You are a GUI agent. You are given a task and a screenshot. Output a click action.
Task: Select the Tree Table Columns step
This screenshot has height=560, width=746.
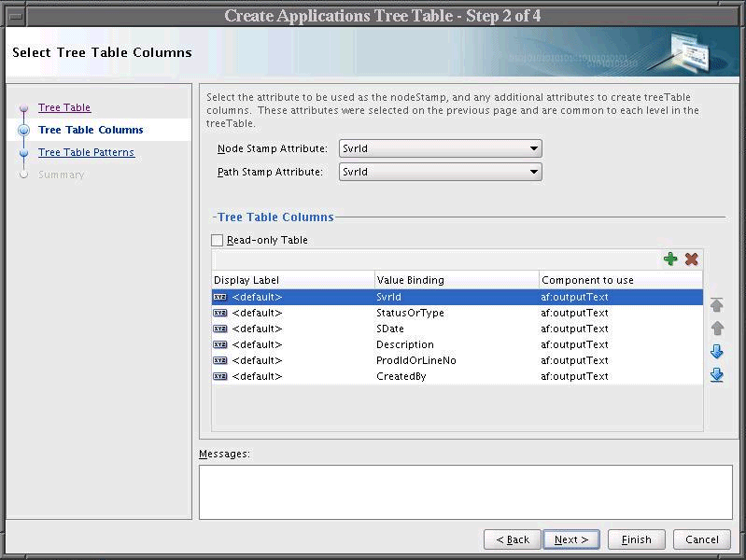[x=91, y=130]
